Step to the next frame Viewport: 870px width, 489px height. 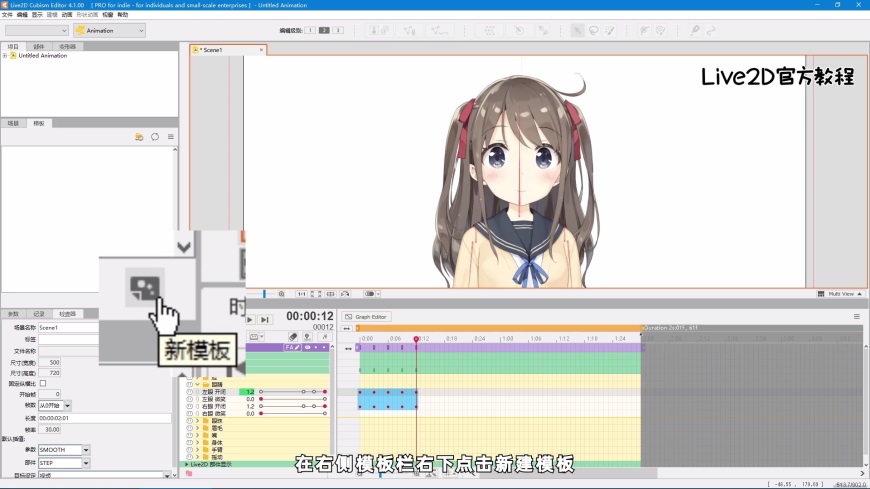265,320
